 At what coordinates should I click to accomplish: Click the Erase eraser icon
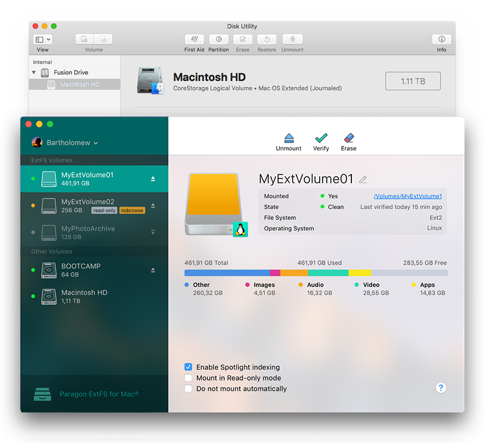349,138
